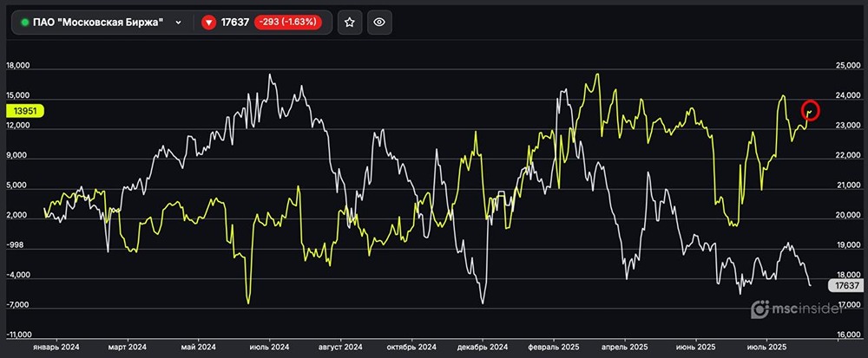This screenshot has height=358, width=868.
Task: Click the 17637 right axis price label
Action: 845,286
